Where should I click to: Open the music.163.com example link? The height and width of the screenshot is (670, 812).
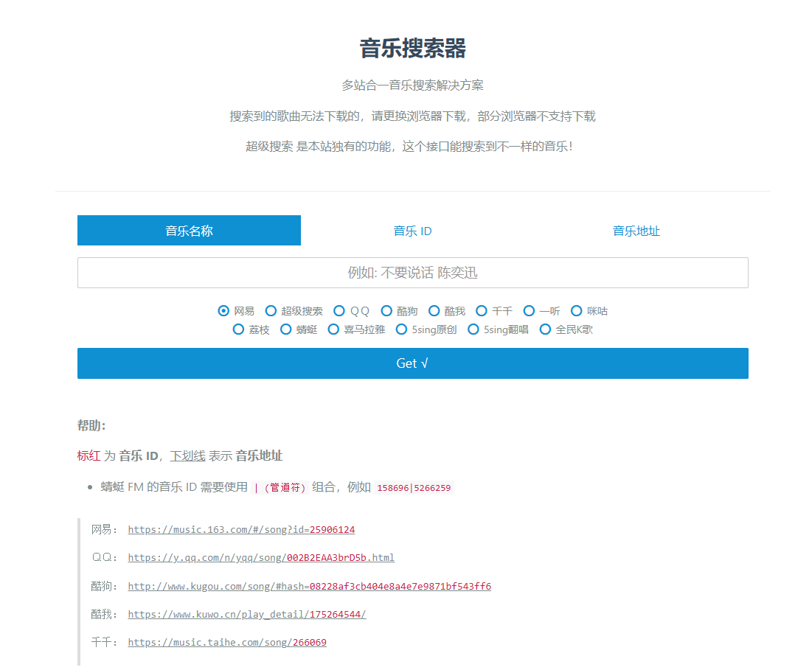[x=240, y=529]
